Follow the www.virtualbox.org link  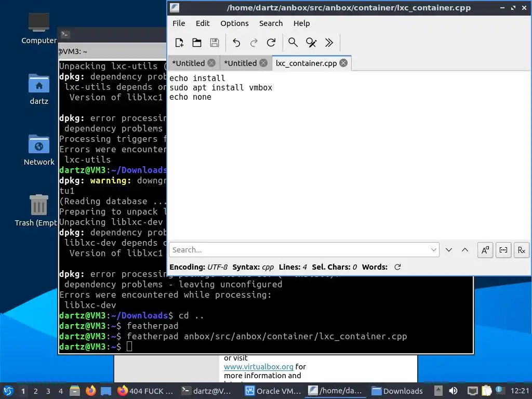(259, 367)
